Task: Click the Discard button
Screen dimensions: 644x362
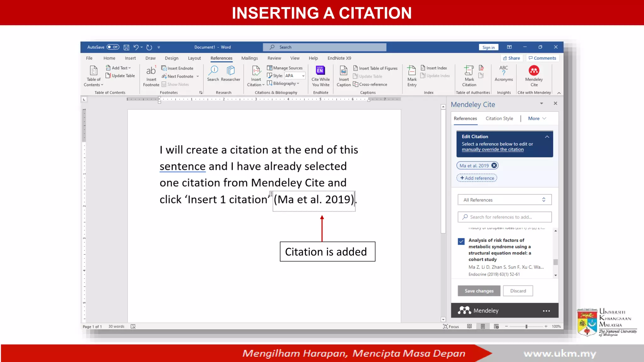Action: point(518,291)
